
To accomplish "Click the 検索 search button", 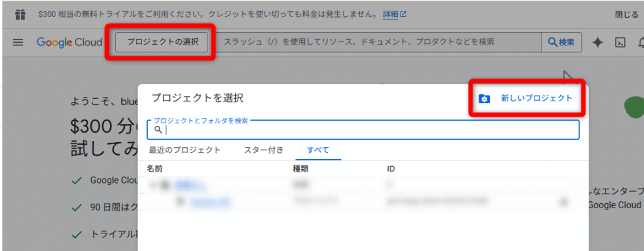I will [562, 42].
